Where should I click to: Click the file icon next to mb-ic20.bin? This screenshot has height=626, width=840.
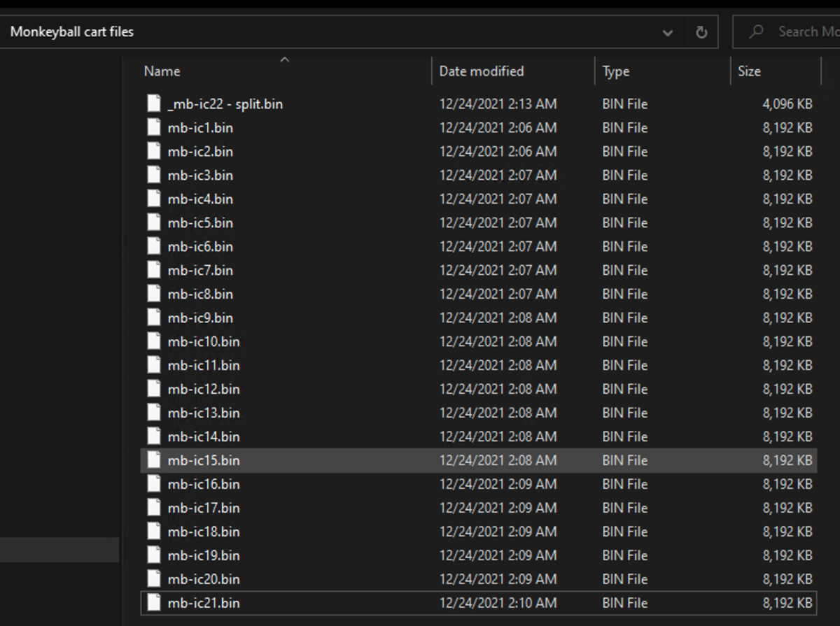tap(154, 579)
